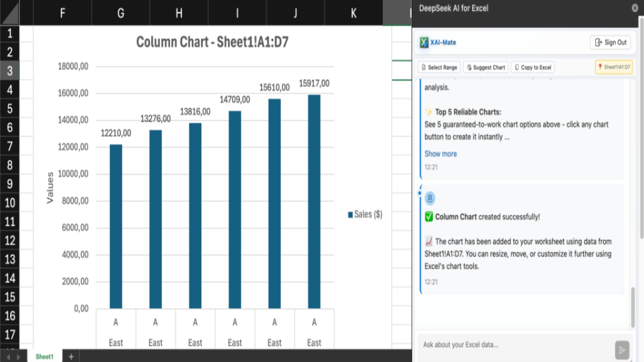
Task: Click the 13816,00 data label
Action: [195, 112]
